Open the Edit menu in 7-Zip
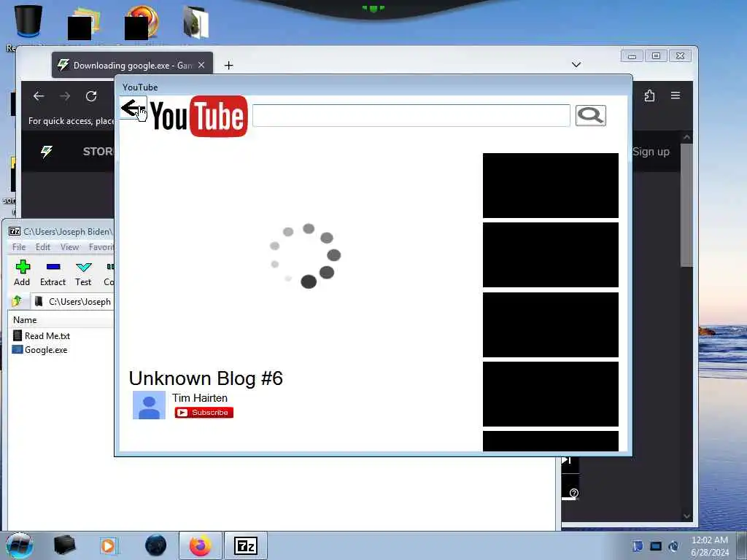This screenshot has width=747, height=560. tap(43, 246)
